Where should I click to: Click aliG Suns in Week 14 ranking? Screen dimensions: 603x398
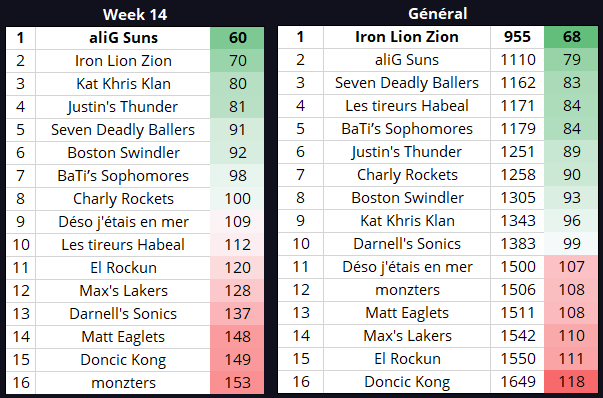point(123,38)
